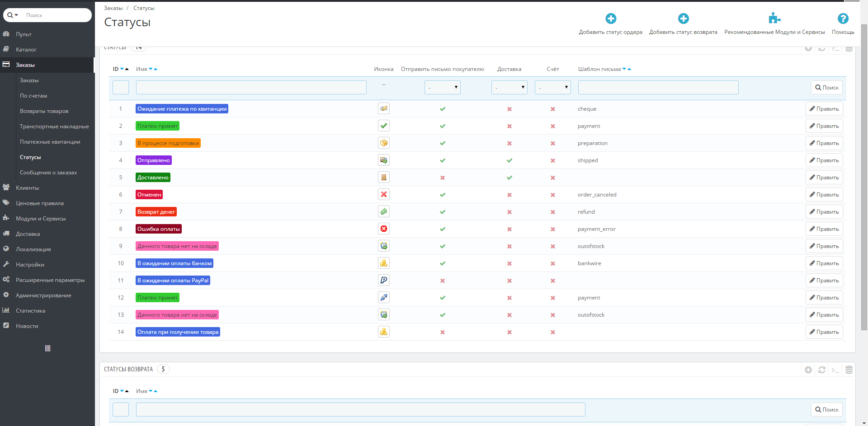Click the orange В процессе подготовки status label
This screenshot has height=426, width=868.
coord(168,143)
